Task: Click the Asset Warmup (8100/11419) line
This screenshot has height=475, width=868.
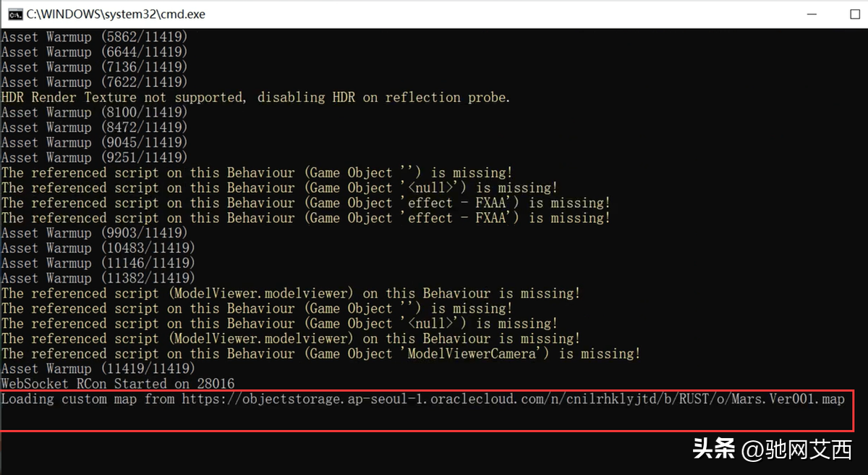Action: pos(94,112)
